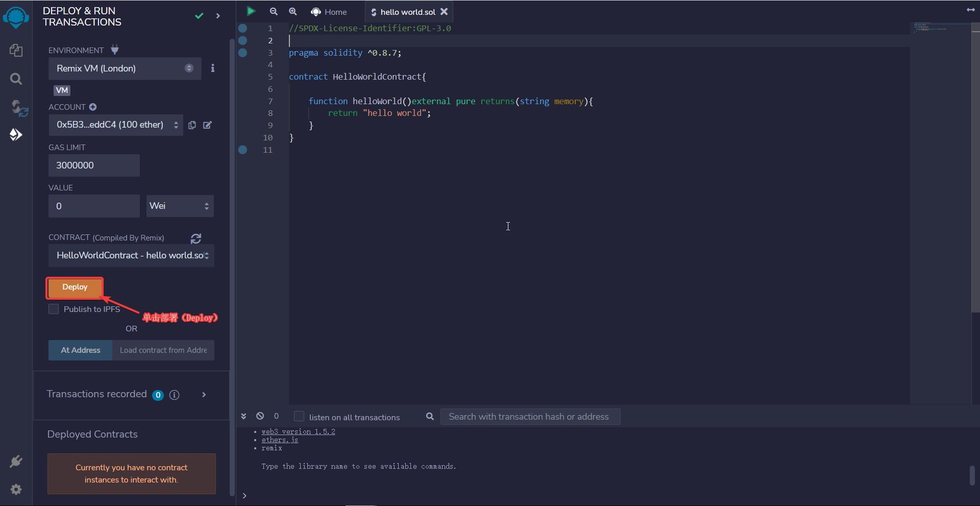
Task: Expand the Transactions recorded section
Action: [x=204, y=395]
